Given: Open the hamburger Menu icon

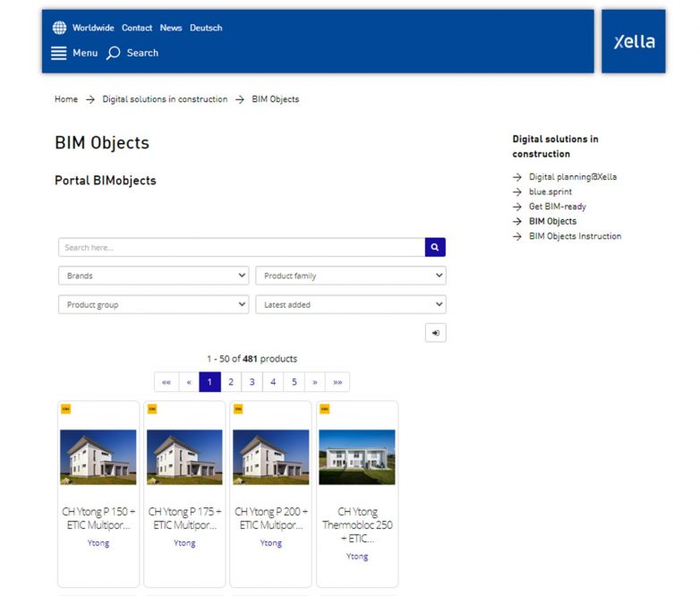Looking at the screenshot, I should (x=59, y=53).
